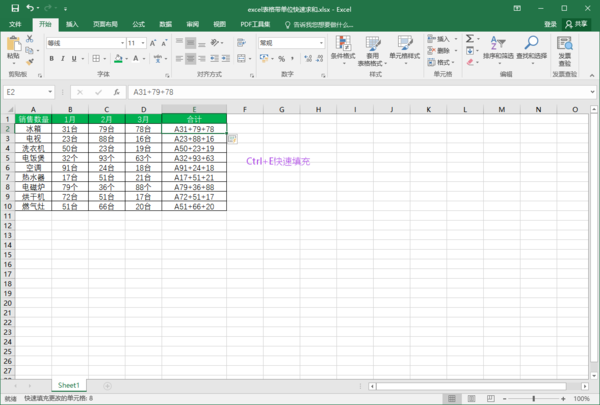
Task: Click the 登录 (Sign in) link
Action: [x=551, y=23]
